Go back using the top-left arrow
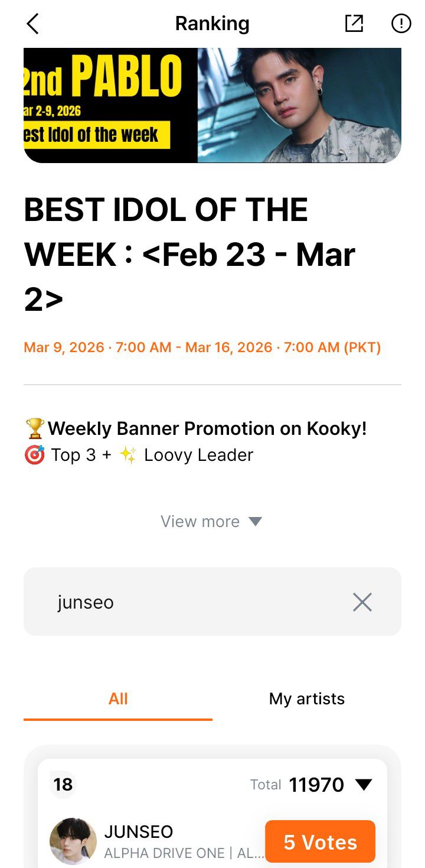This screenshot has height=868, width=425. click(32, 24)
